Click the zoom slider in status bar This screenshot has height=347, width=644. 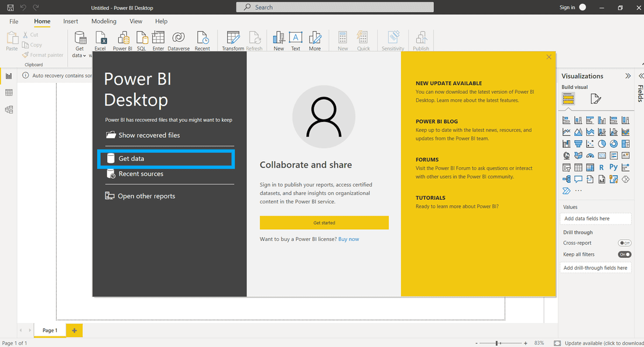point(501,343)
